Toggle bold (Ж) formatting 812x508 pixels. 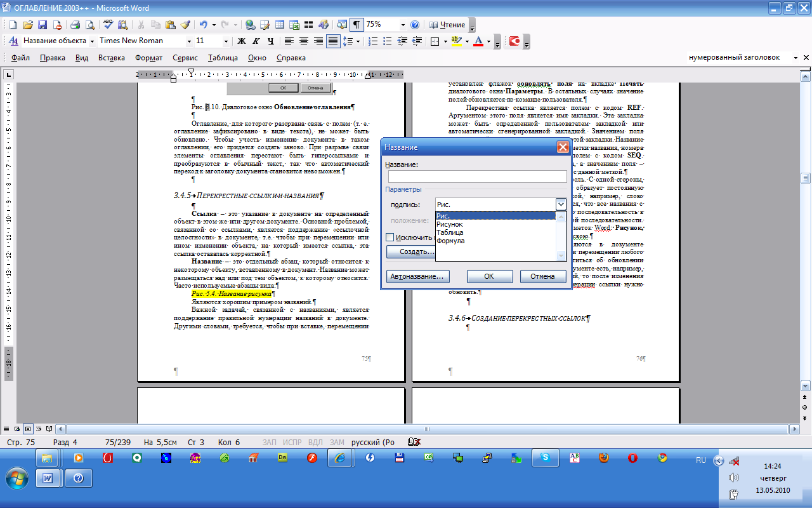tap(241, 41)
